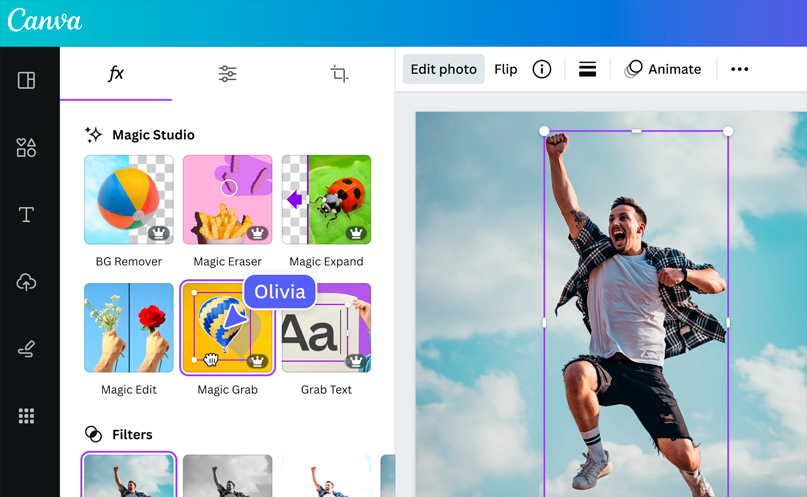Click the Filters heading text
The height and width of the screenshot is (497, 807).
[132, 434]
